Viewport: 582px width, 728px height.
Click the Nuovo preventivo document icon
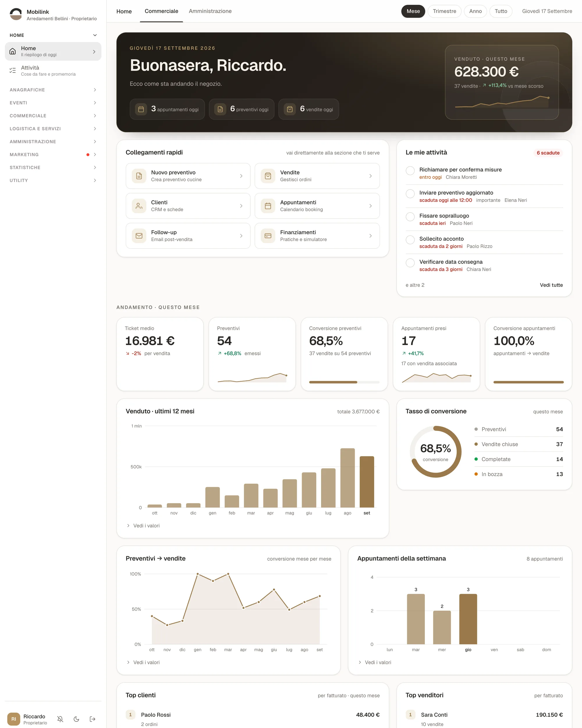point(139,176)
